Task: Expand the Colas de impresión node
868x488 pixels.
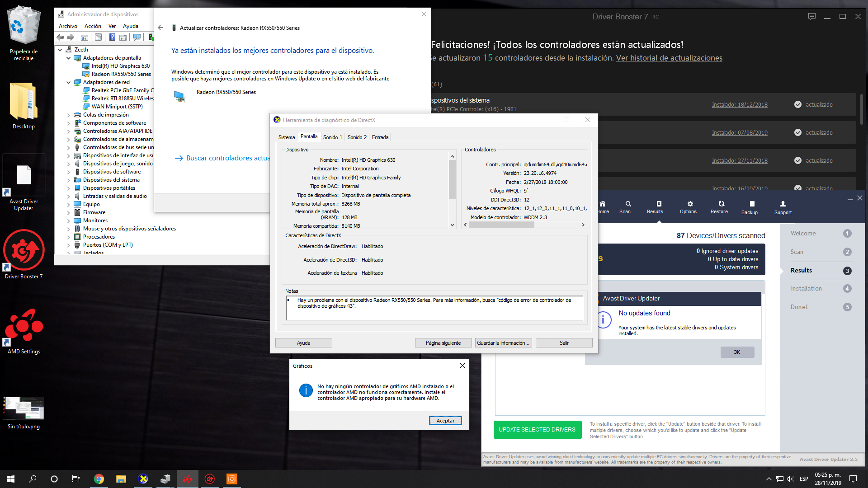Action: tap(69, 115)
